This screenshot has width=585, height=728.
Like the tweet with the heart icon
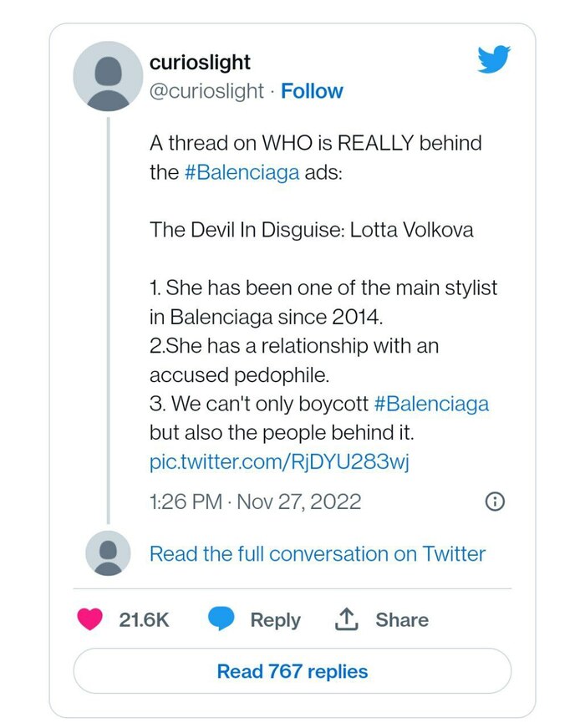pyautogui.click(x=90, y=619)
